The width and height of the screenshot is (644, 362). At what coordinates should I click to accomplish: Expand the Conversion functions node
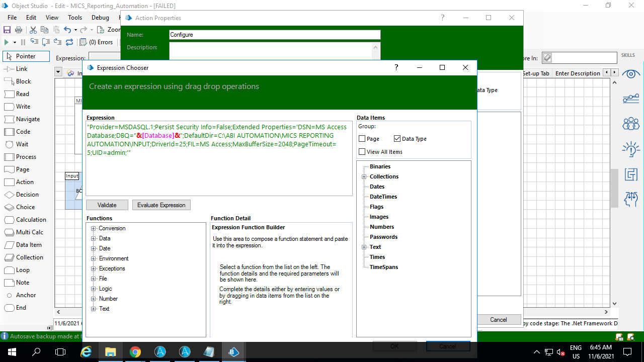tap(93, 228)
